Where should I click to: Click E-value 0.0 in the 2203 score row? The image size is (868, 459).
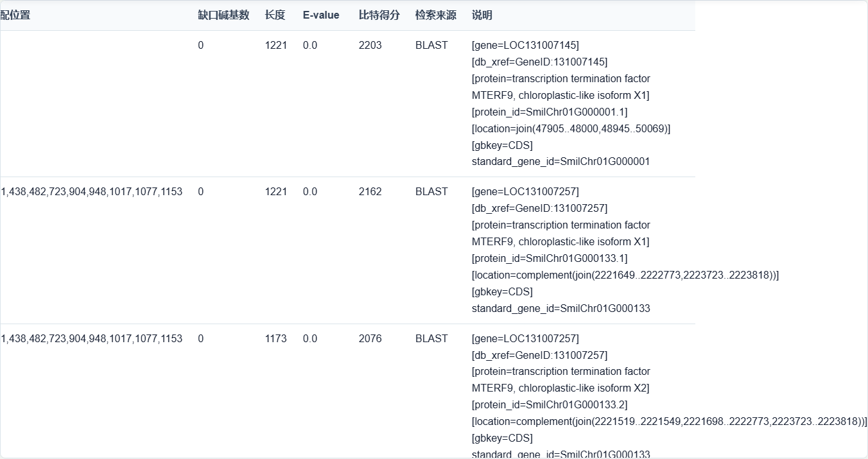click(x=310, y=46)
